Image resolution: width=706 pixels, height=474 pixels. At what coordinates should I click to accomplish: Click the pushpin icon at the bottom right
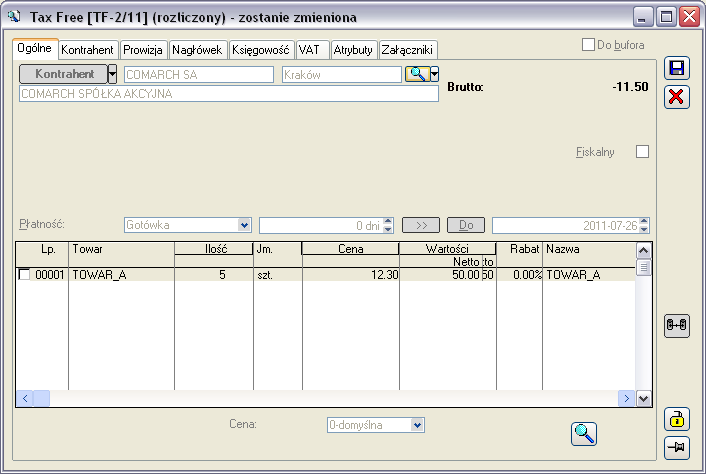pos(677,447)
